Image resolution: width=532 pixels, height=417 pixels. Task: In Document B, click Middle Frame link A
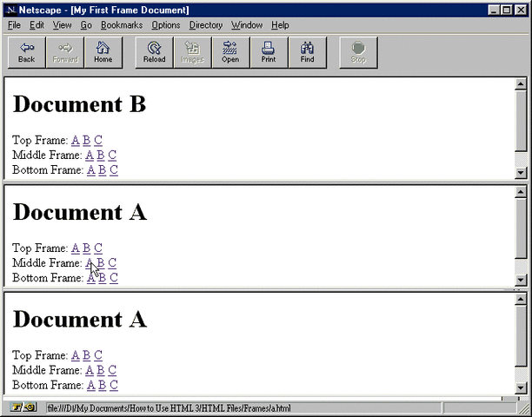click(x=90, y=155)
